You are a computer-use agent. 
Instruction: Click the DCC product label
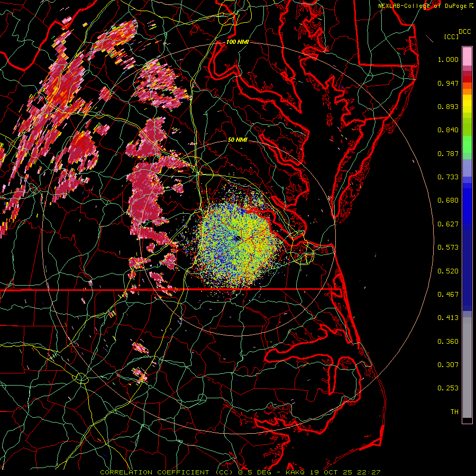[x=464, y=32]
